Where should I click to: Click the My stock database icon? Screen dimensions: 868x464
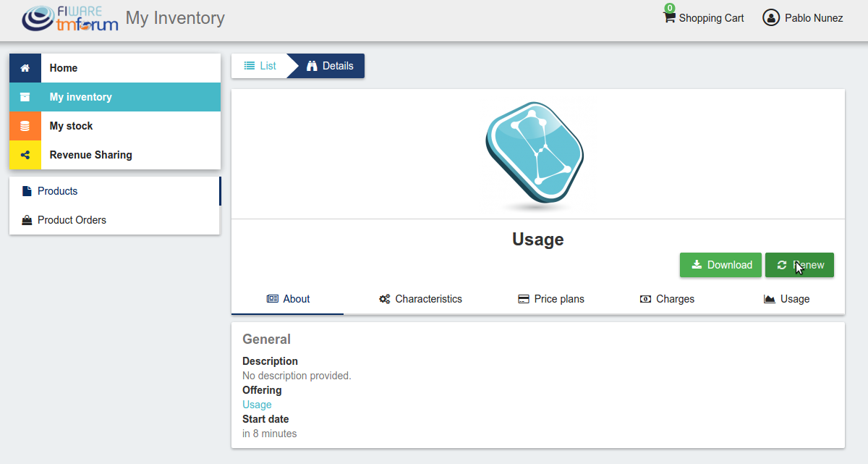25,126
